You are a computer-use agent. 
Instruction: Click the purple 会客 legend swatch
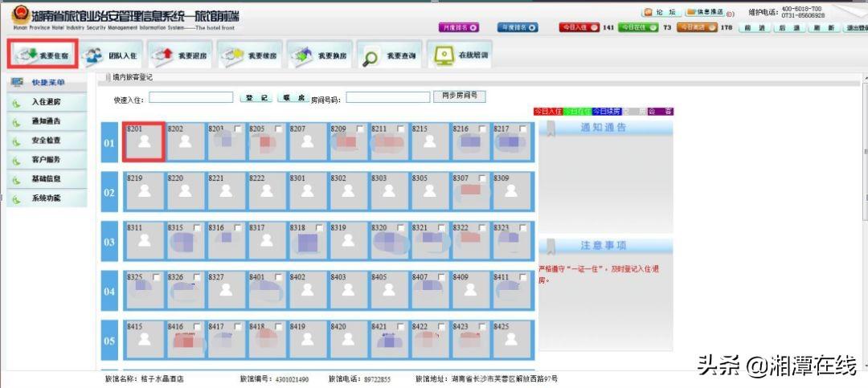(x=661, y=111)
